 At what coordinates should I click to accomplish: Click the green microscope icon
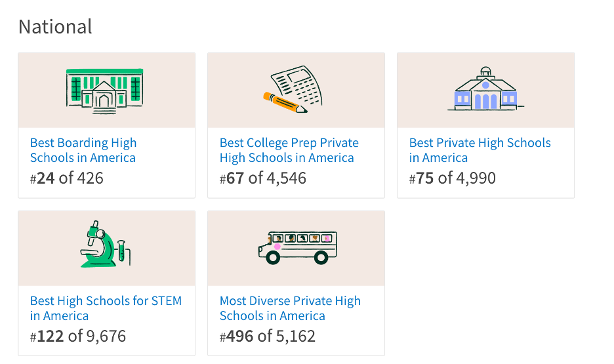point(105,244)
